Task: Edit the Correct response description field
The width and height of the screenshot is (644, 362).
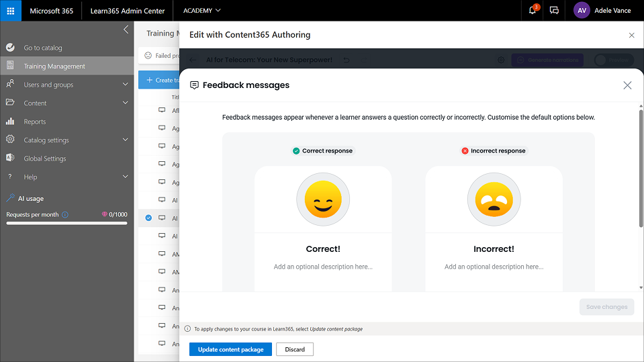Action: (323, 267)
